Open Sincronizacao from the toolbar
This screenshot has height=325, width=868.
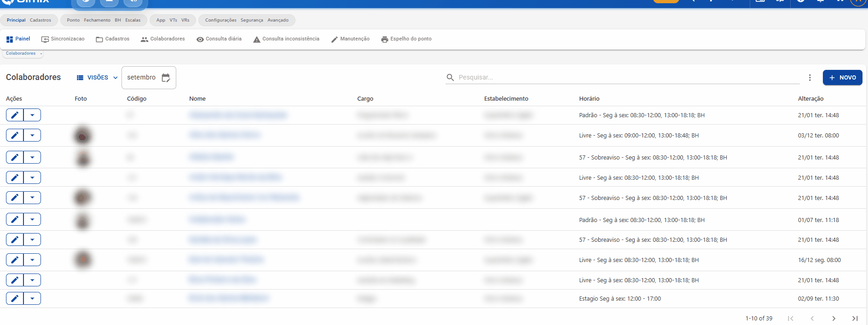point(63,39)
